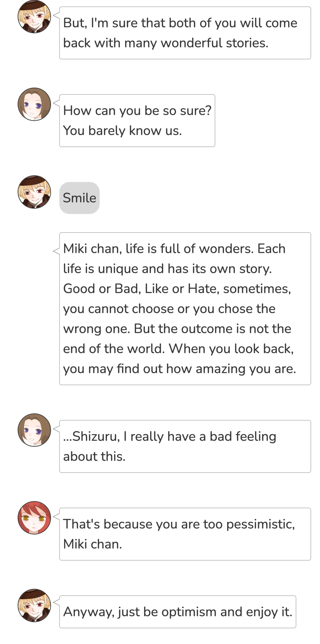Screen dimensions: 320x644
Task: Tap the '...Shizuru, I really have a bad feeling' bubble
Action: [185, 446]
